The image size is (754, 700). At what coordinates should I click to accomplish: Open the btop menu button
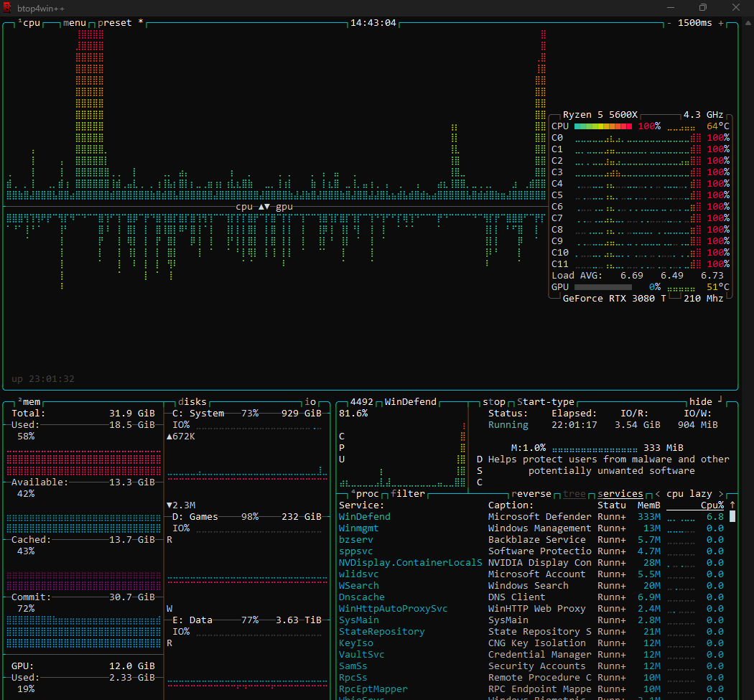(75, 23)
